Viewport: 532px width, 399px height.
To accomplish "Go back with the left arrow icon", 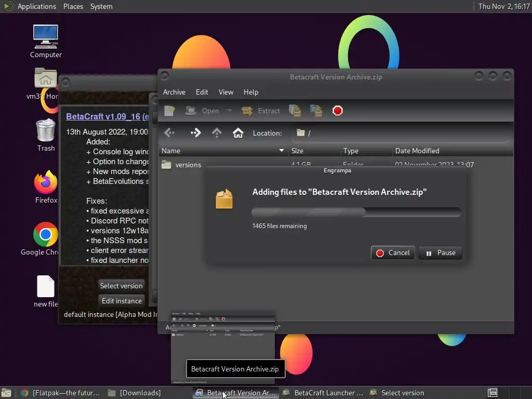I will coord(169,132).
